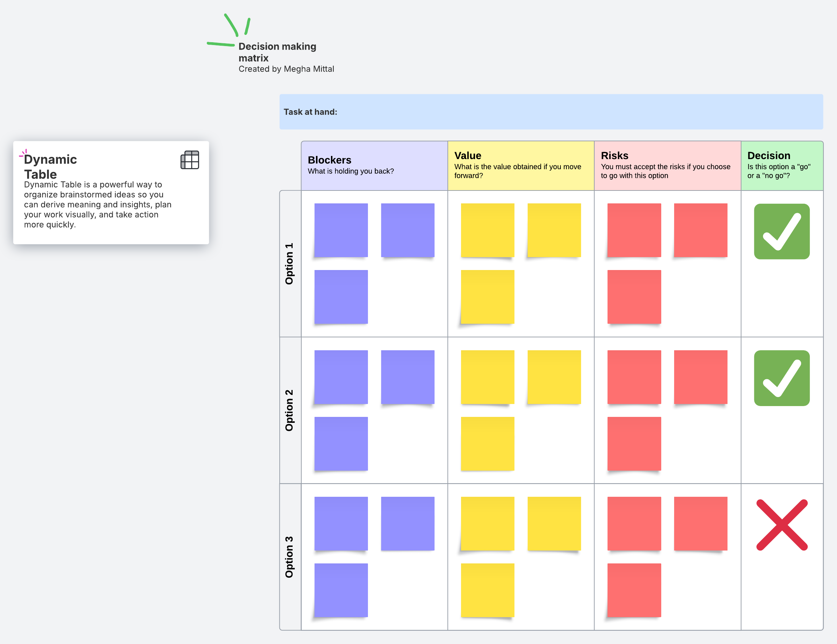
Task: Select the Blockers column header
Action: pos(374,166)
